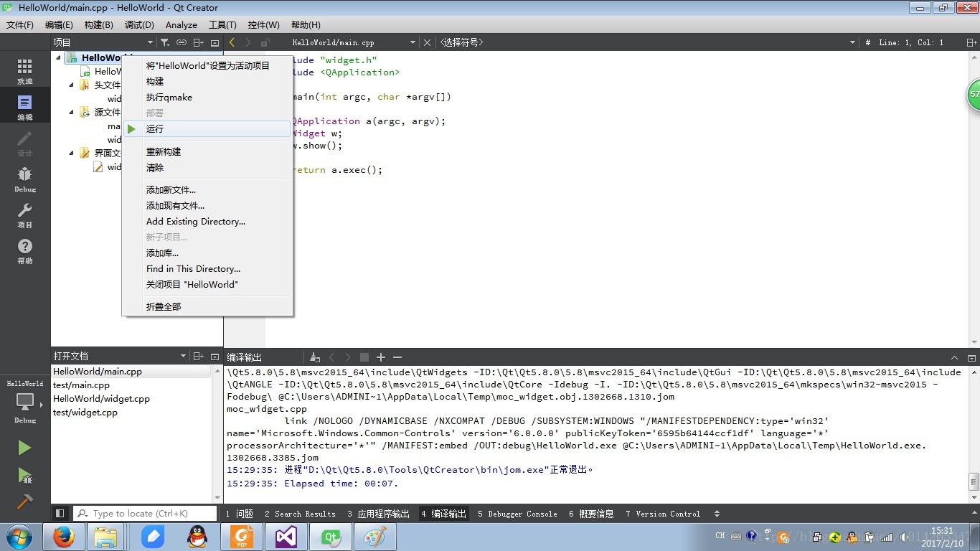Open Visual Studio from the taskbar

coord(286,537)
